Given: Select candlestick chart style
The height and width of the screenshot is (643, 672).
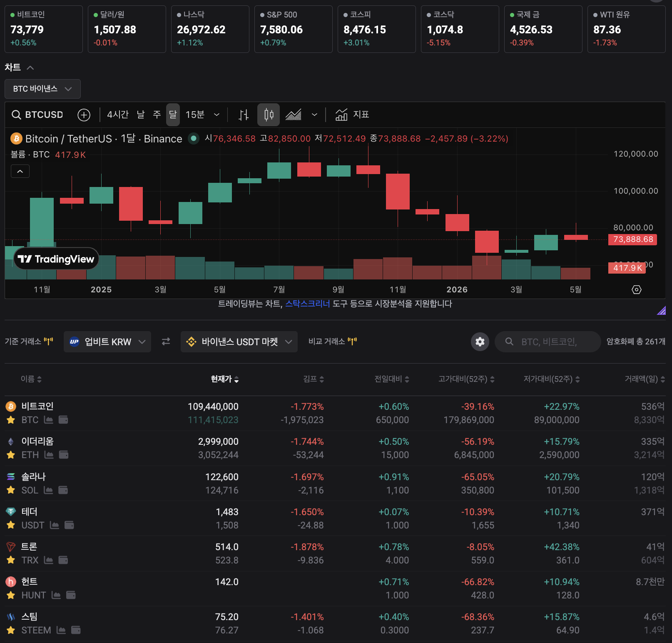Looking at the screenshot, I should 269,115.
